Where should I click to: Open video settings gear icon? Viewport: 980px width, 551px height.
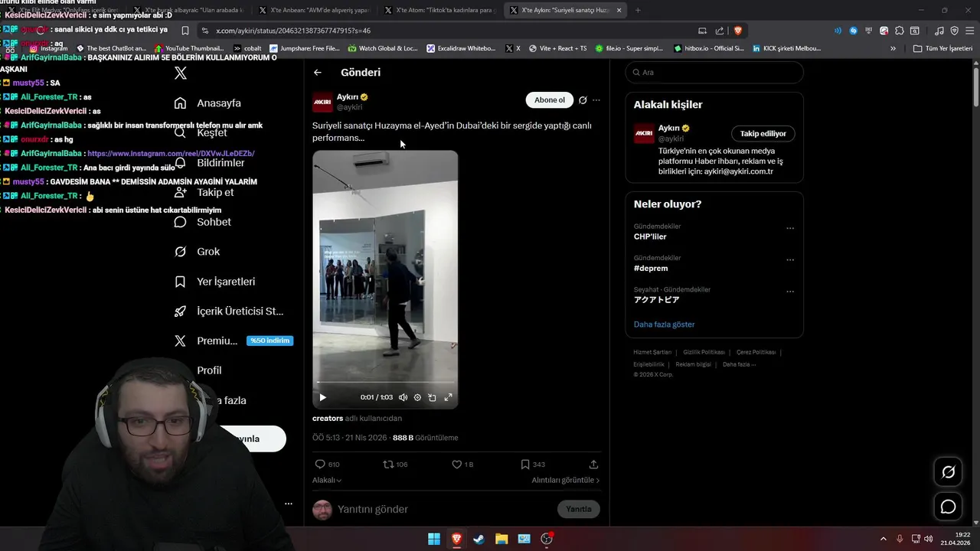pos(417,397)
